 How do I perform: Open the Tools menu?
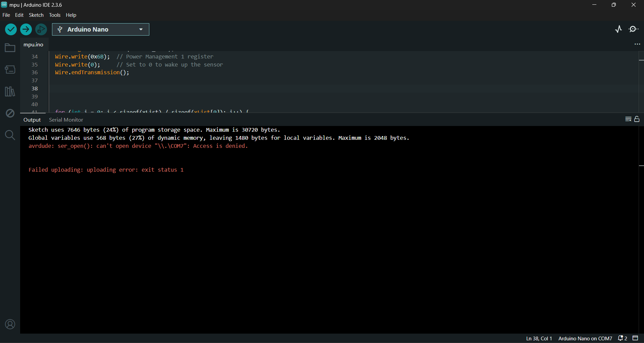click(x=54, y=15)
